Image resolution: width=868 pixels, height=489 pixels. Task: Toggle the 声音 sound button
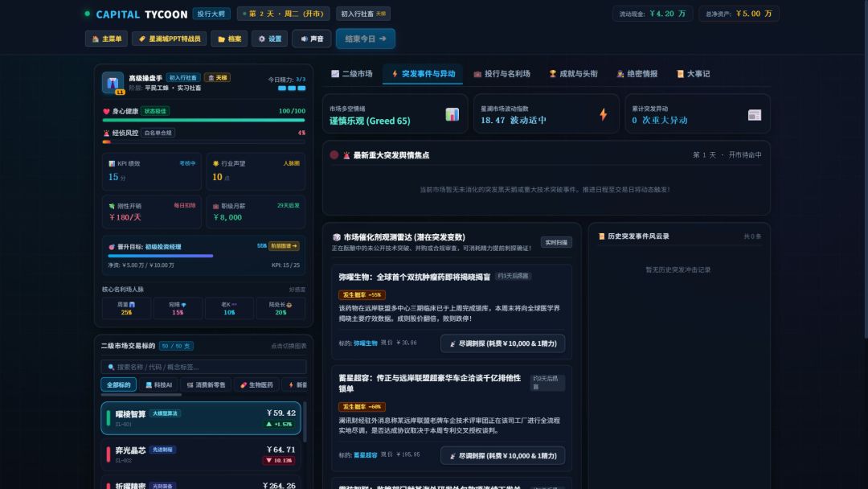pyautogui.click(x=312, y=39)
